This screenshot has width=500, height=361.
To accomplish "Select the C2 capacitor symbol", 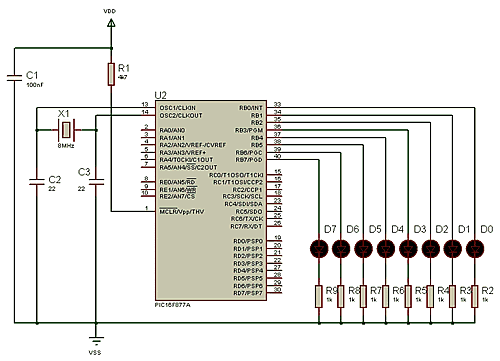I will point(37,182).
